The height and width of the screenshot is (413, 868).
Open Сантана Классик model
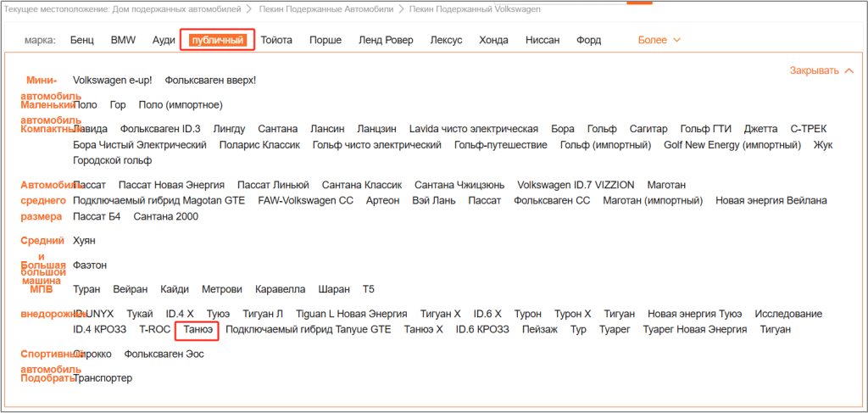[x=362, y=185]
